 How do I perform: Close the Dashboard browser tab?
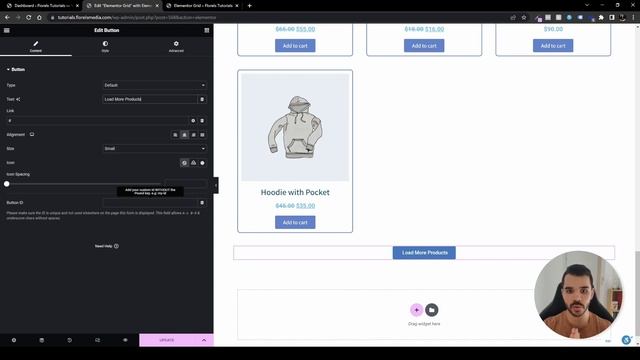pyautogui.click(x=77, y=6)
